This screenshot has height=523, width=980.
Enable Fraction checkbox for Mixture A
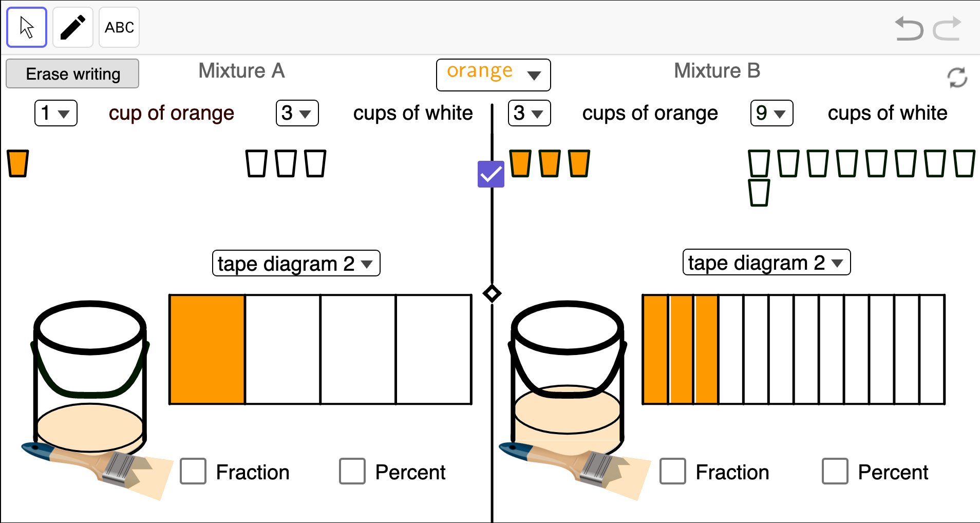tap(193, 471)
